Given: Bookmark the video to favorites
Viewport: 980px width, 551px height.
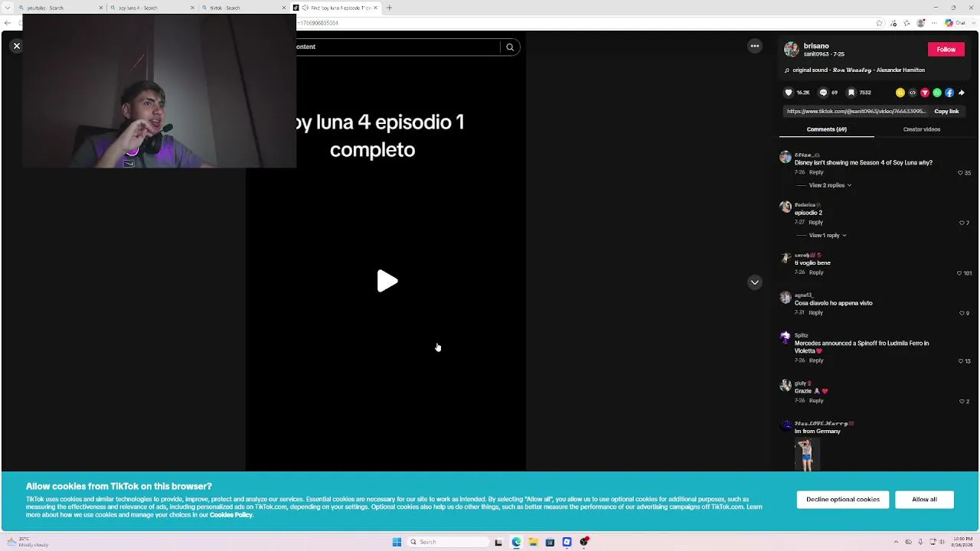Looking at the screenshot, I should click(x=851, y=93).
